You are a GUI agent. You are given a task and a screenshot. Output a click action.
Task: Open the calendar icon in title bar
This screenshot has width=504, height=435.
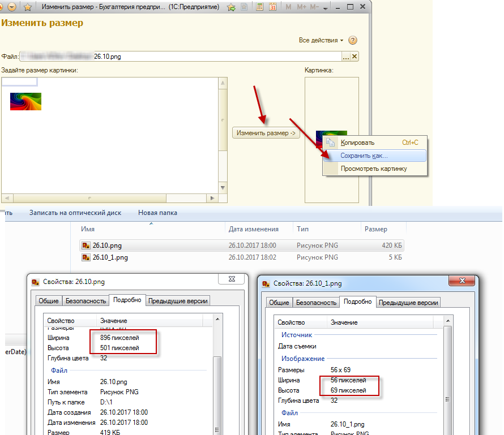[272, 7]
